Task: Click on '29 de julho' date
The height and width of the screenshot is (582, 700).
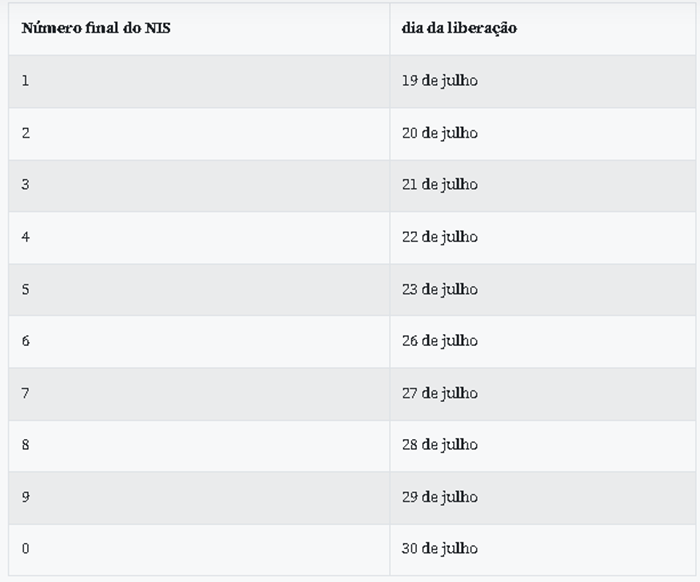Action: click(x=440, y=497)
